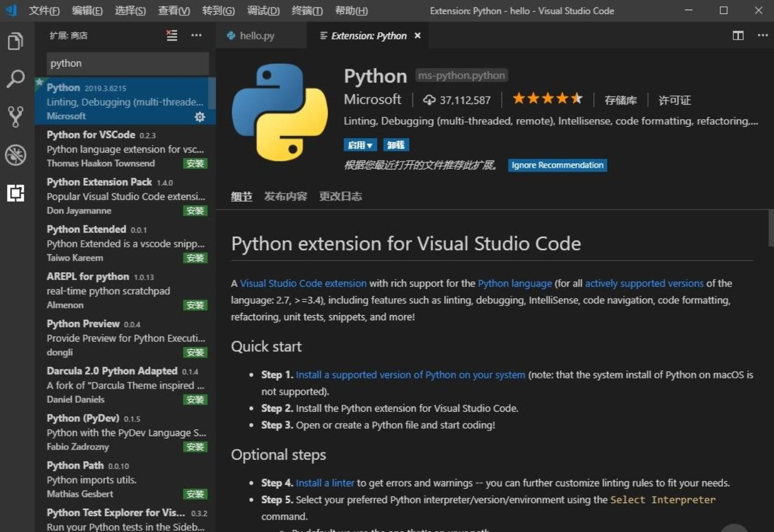Click the filter extensions icon

172,35
